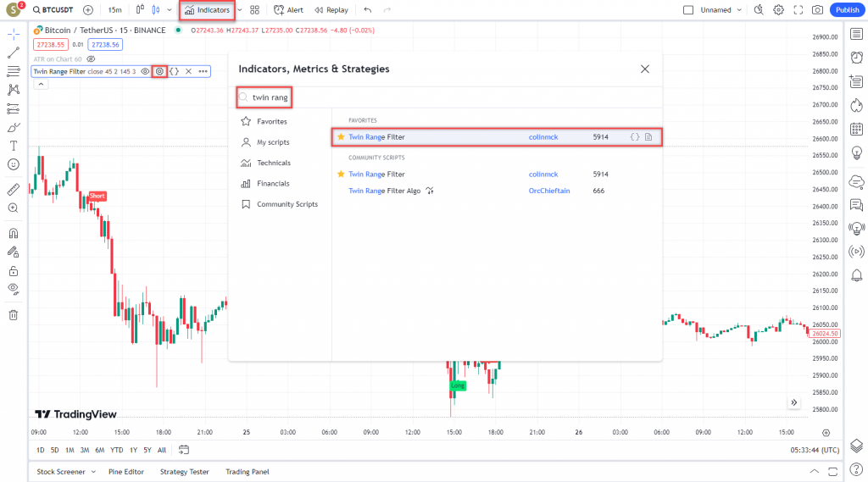Screen dimensions: 868x482
Task: View source code of the favorite Twin Range Filter
Action: (x=634, y=136)
